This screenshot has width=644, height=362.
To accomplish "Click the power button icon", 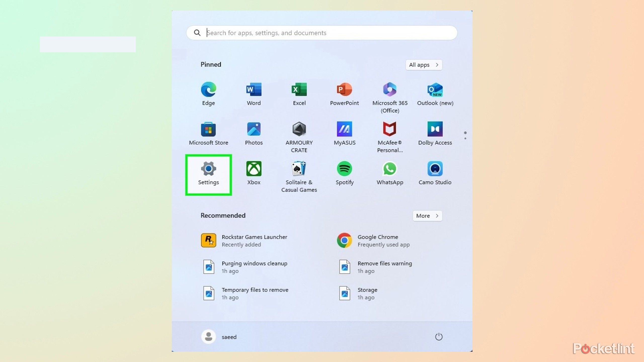I will 439,337.
